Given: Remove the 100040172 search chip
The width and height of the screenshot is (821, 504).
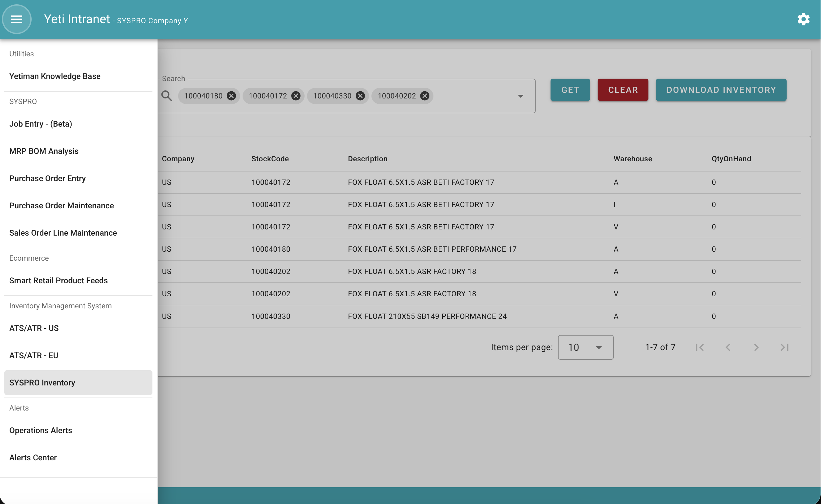Looking at the screenshot, I should tap(296, 96).
